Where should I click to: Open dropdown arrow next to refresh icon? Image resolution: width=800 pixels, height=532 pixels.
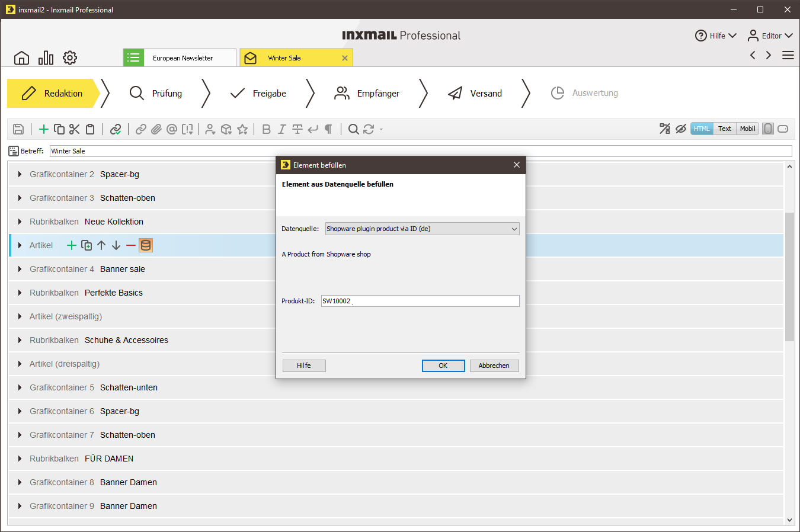click(381, 129)
